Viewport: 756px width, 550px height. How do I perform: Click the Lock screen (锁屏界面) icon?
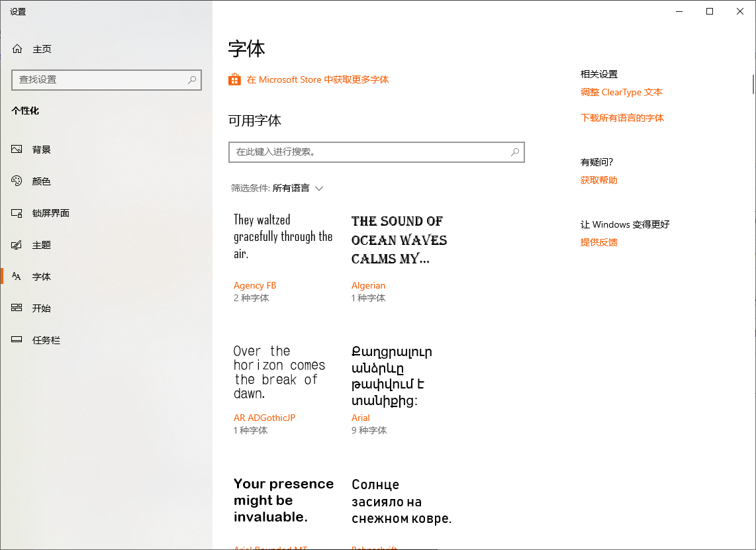[x=17, y=213]
